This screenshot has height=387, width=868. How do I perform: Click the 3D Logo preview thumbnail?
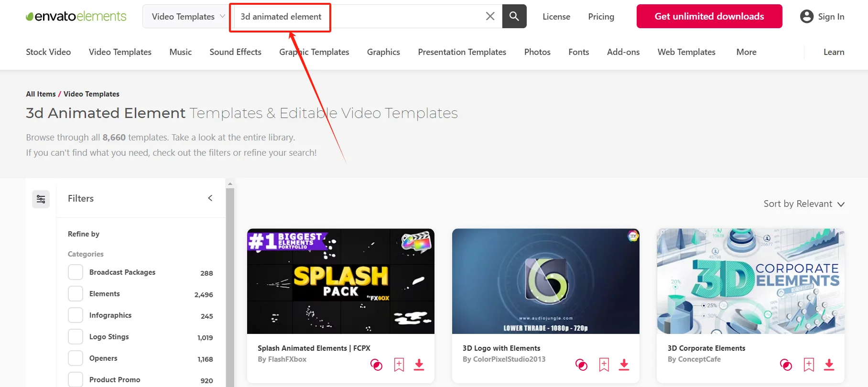(546, 281)
